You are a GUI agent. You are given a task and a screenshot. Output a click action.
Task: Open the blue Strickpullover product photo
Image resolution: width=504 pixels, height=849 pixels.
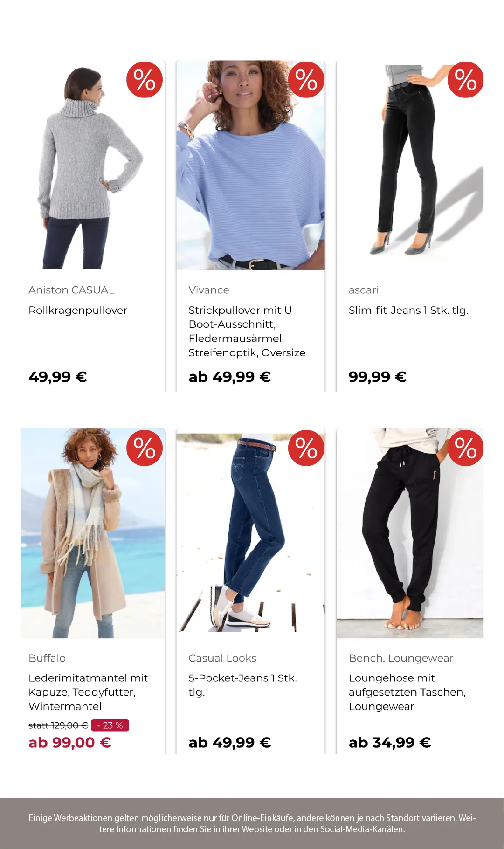click(250, 165)
